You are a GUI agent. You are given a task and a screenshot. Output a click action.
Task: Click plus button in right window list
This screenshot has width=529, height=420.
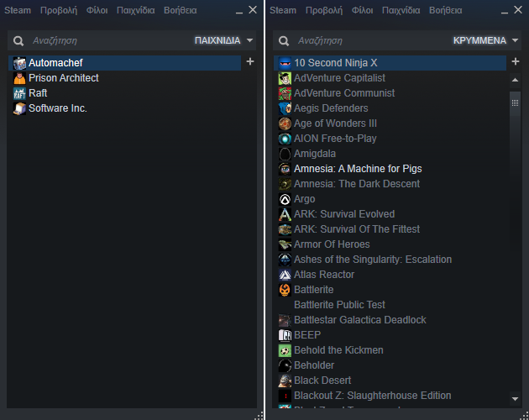click(516, 61)
